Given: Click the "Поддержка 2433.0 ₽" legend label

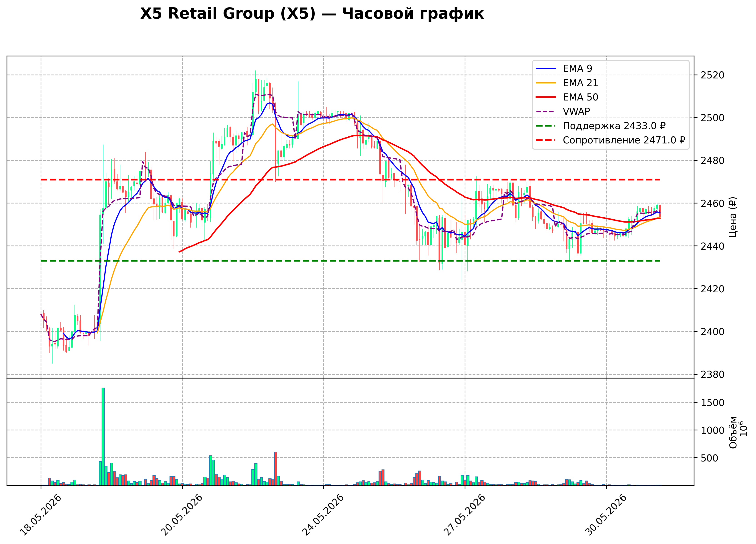Looking at the screenshot, I should tap(614, 126).
